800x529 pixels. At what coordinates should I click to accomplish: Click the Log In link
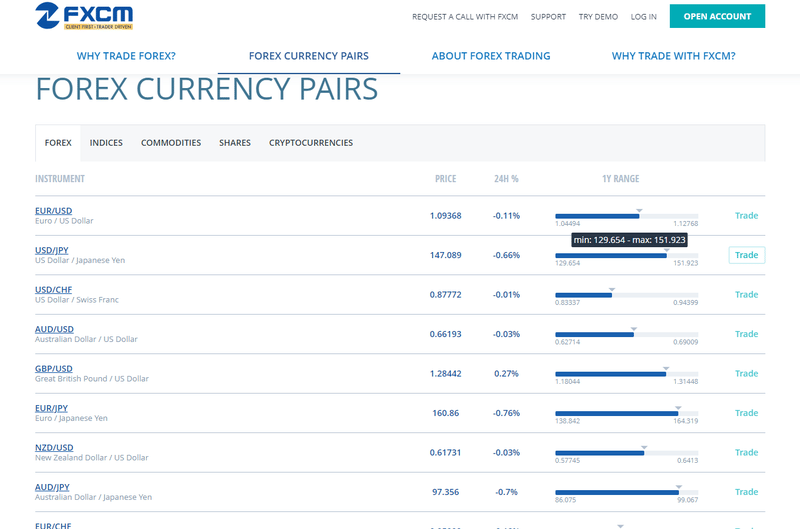[x=644, y=17]
